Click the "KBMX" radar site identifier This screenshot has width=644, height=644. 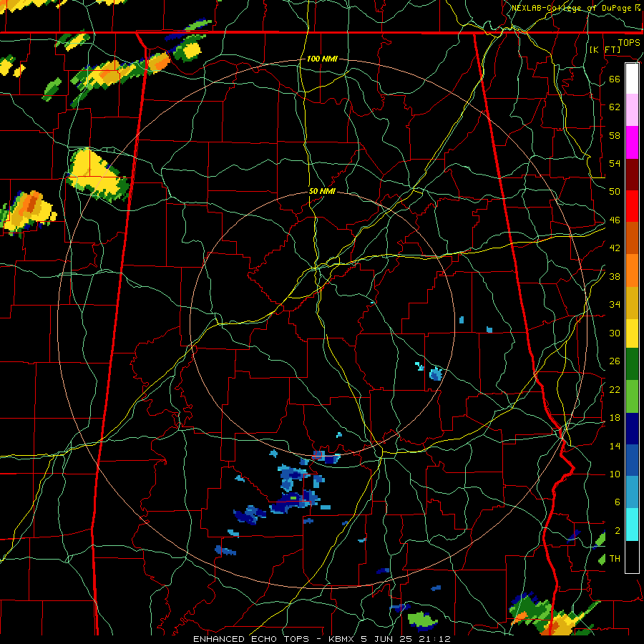coord(343,639)
